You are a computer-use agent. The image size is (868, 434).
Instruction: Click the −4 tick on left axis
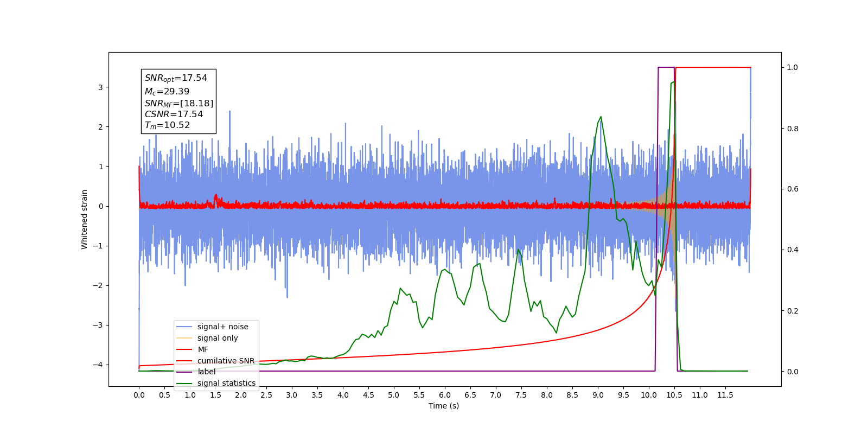point(98,365)
